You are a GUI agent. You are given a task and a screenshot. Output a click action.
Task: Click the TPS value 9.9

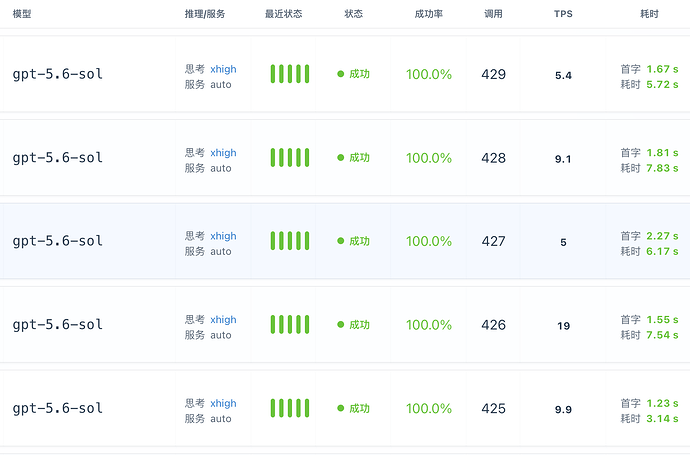tap(563, 409)
